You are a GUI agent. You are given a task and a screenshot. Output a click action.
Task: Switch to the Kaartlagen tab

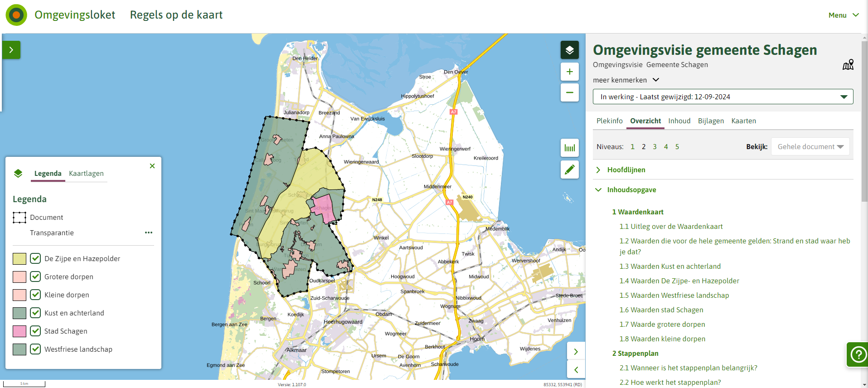(x=86, y=173)
